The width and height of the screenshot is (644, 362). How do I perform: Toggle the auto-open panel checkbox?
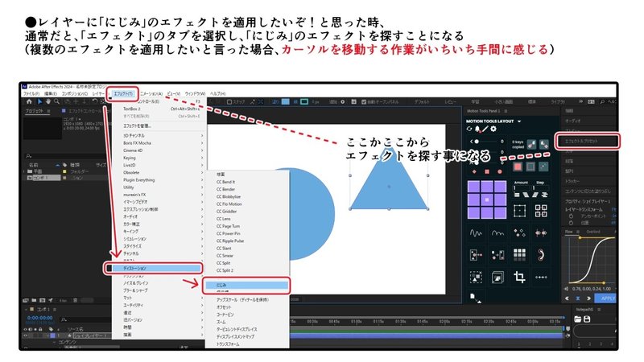click(x=364, y=102)
